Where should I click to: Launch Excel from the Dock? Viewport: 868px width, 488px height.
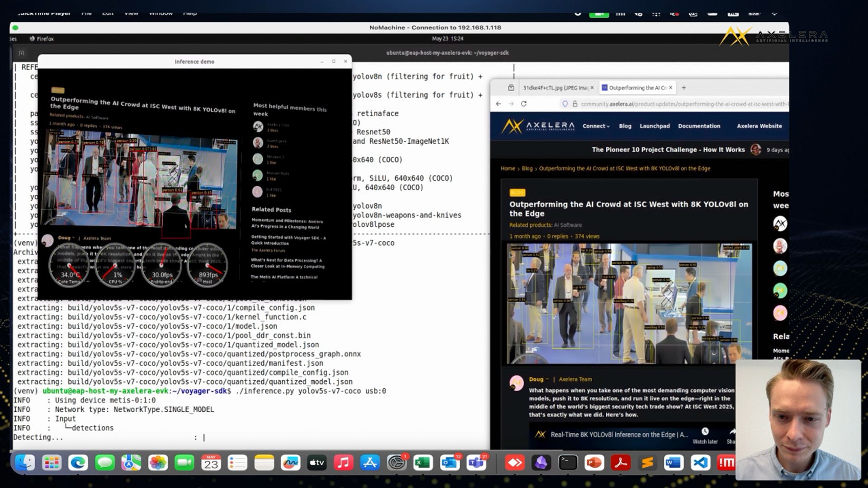click(423, 463)
